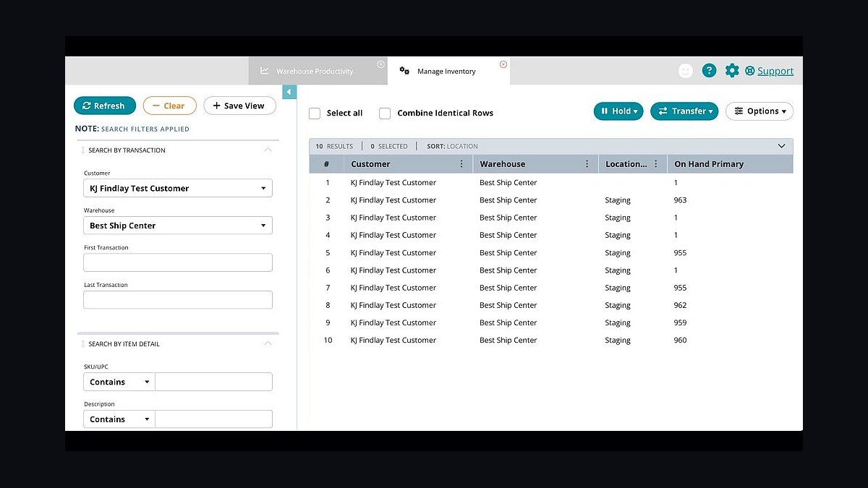Sort by Customer column header
Screen dimensions: 868x488
tap(370, 164)
